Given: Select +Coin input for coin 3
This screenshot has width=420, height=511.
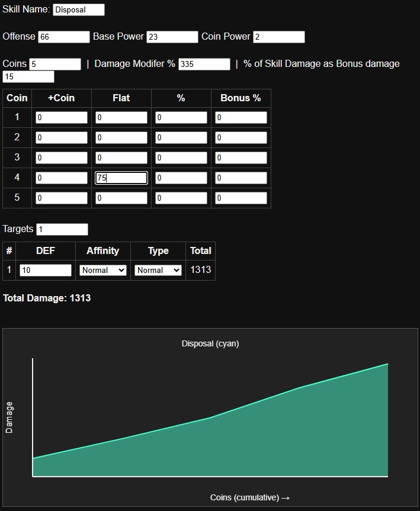Looking at the screenshot, I should click(62, 158).
